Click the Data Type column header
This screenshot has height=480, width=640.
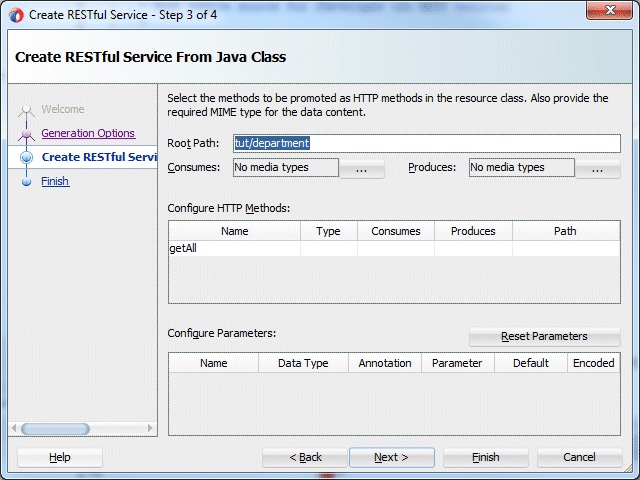[x=303, y=363]
